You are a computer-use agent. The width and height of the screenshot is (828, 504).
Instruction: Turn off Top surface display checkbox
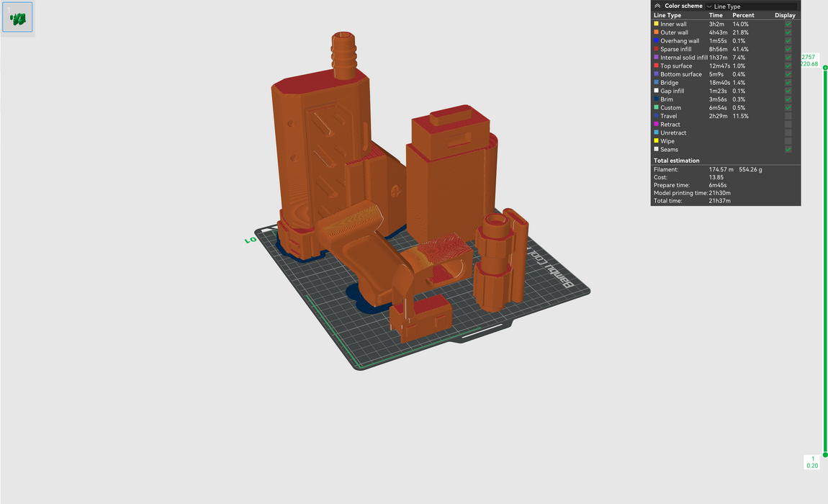[x=788, y=66]
